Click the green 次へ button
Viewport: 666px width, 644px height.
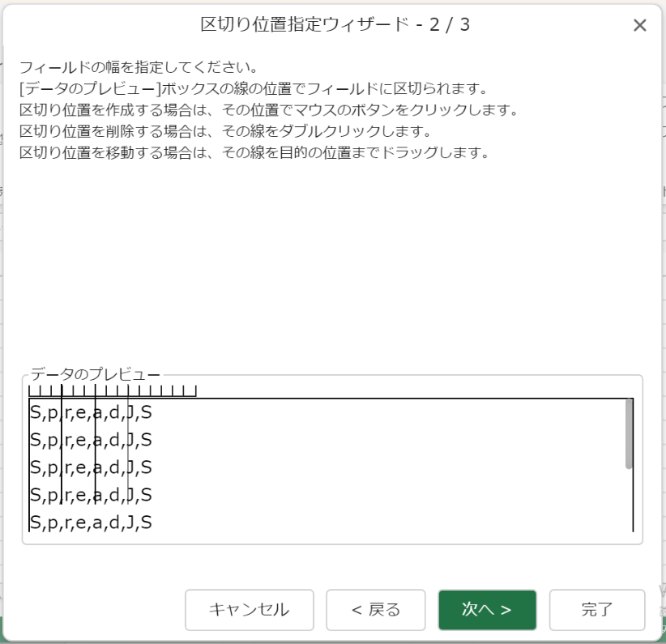[486, 610]
